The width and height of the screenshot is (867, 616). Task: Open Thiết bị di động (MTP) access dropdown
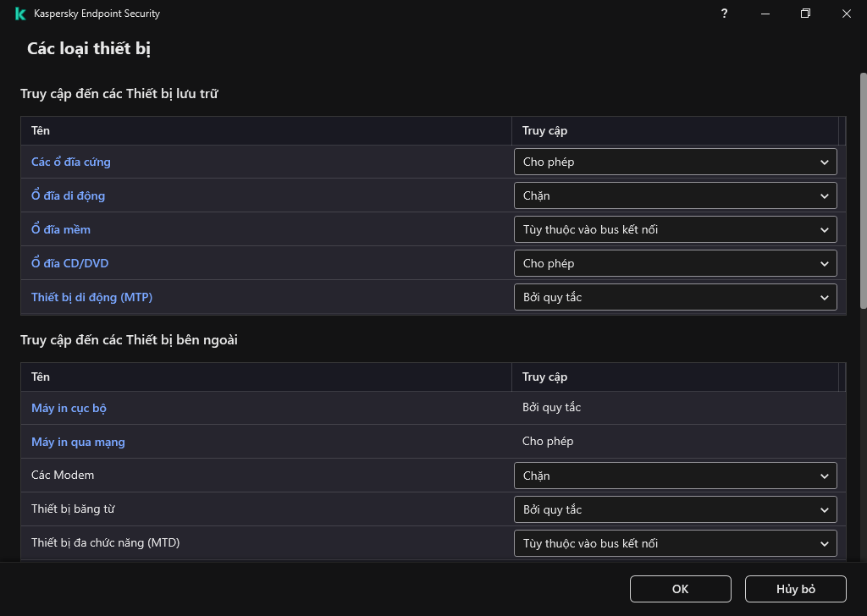[675, 297]
